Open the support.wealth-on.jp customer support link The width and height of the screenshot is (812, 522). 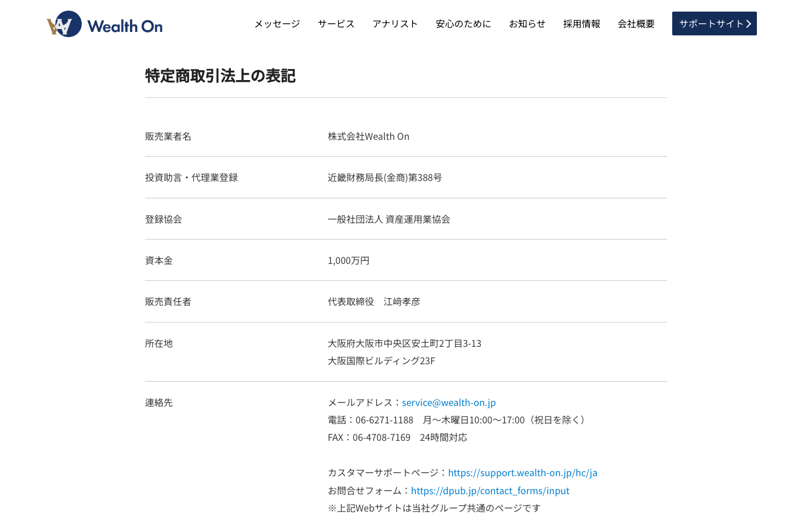523,473
